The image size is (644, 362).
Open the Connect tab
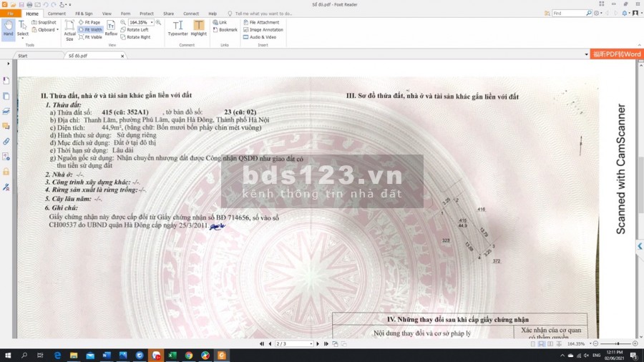191,14
